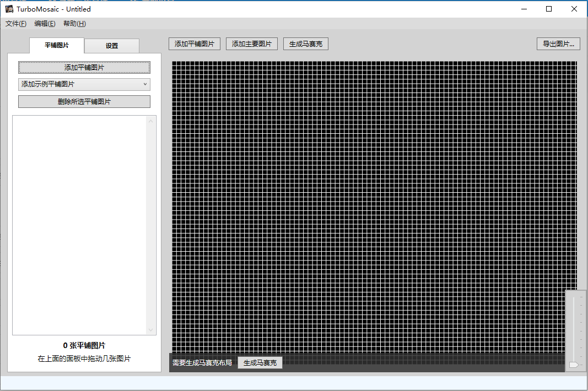Expand the 添加示例平铺图片 dropdown
The width and height of the screenshot is (588, 391).
click(84, 84)
